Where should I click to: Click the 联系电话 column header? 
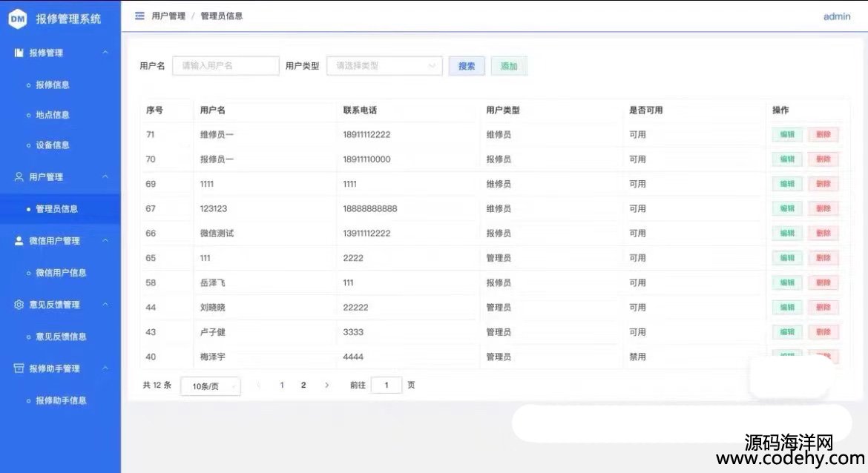[360, 110]
